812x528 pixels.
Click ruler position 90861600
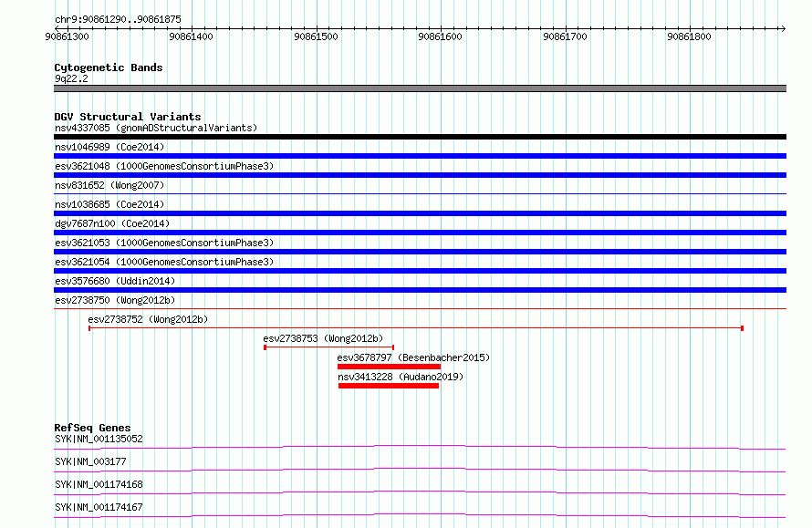coord(440,36)
